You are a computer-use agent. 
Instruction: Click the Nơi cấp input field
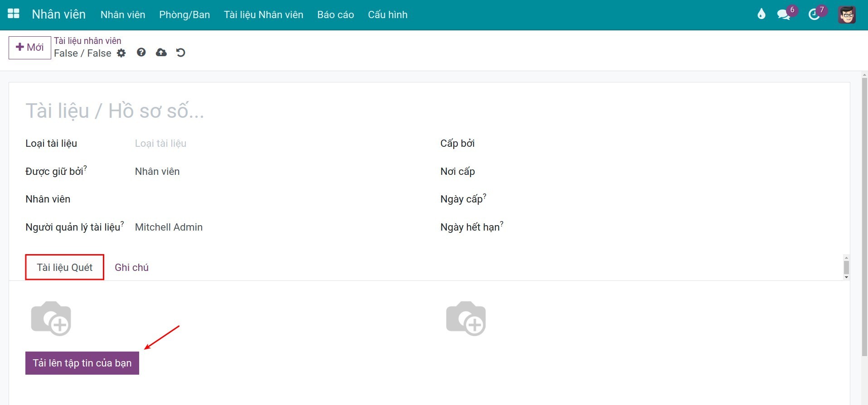(691, 172)
